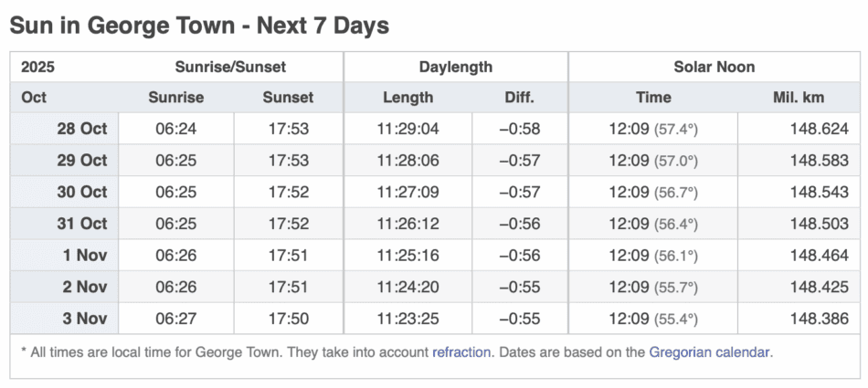Select the 148.386 million km distance
The width and height of the screenshot is (868, 388).
pyautogui.click(x=820, y=319)
